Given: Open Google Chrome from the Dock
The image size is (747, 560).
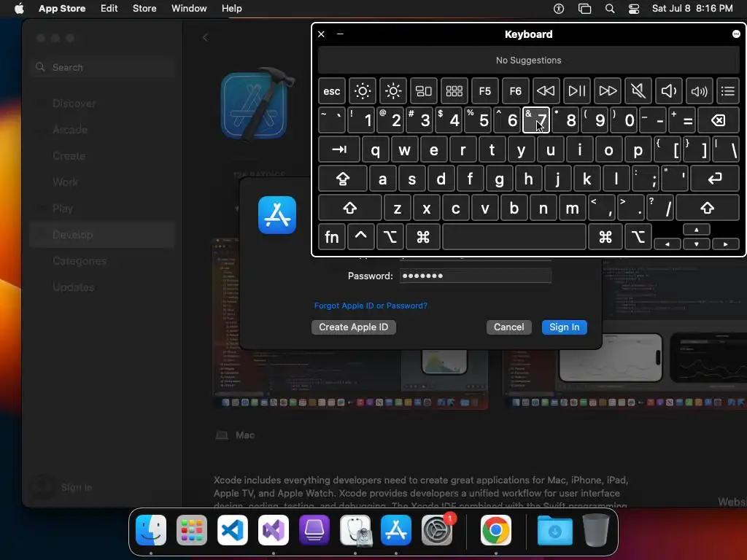Looking at the screenshot, I should pyautogui.click(x=496, y=530).
